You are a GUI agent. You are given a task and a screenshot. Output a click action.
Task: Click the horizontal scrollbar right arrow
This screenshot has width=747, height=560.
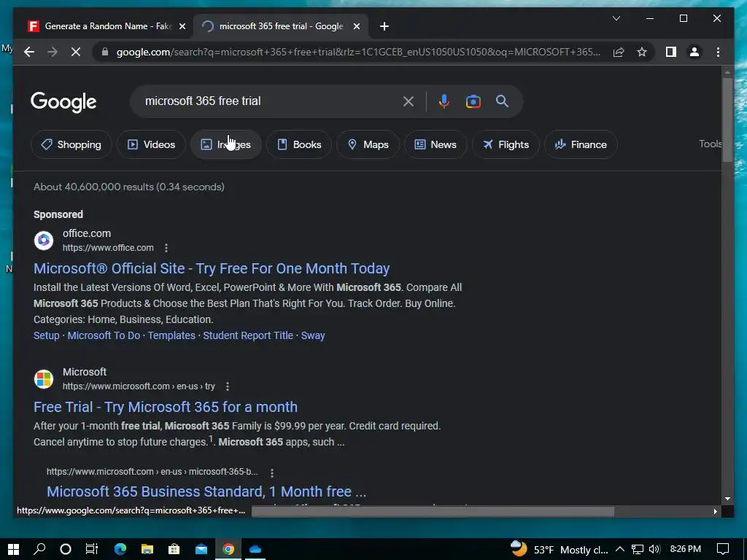pyautogui.click(x=715, y=511)
